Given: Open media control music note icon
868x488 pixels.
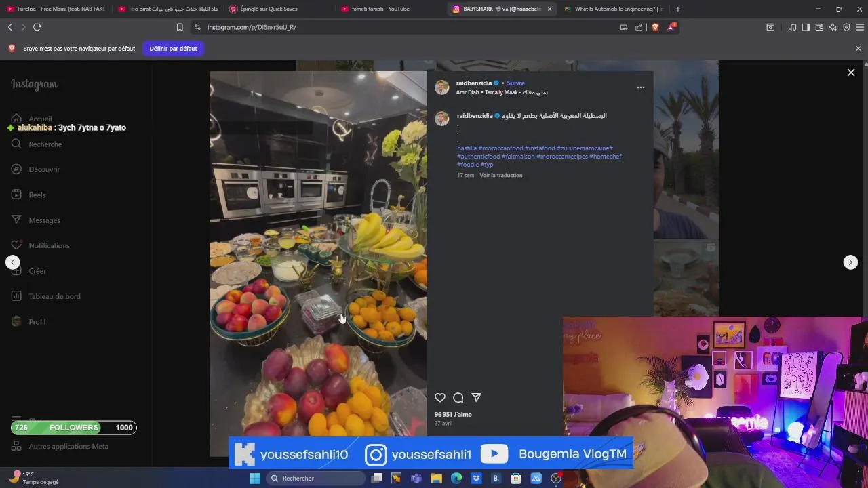Looking at the screenshot, I should [792, 27].
